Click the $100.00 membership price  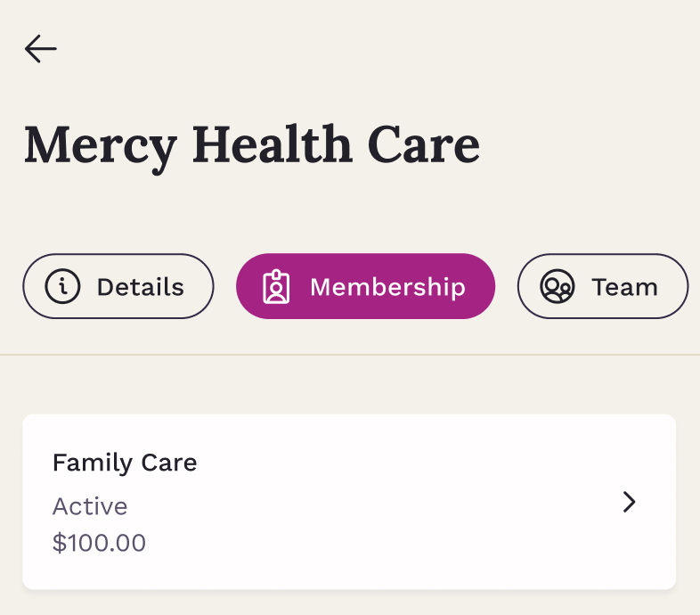point(99,543)
